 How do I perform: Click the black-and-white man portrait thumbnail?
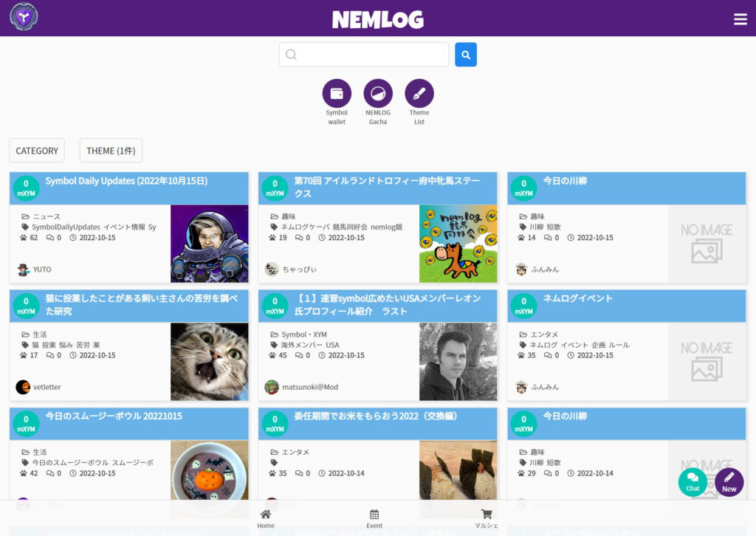coord(458,362)
